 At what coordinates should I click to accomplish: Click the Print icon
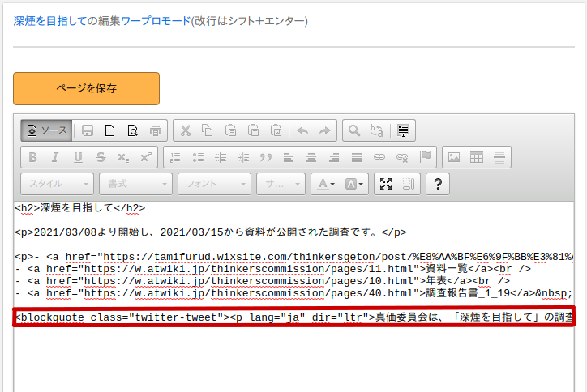(156, 130)
